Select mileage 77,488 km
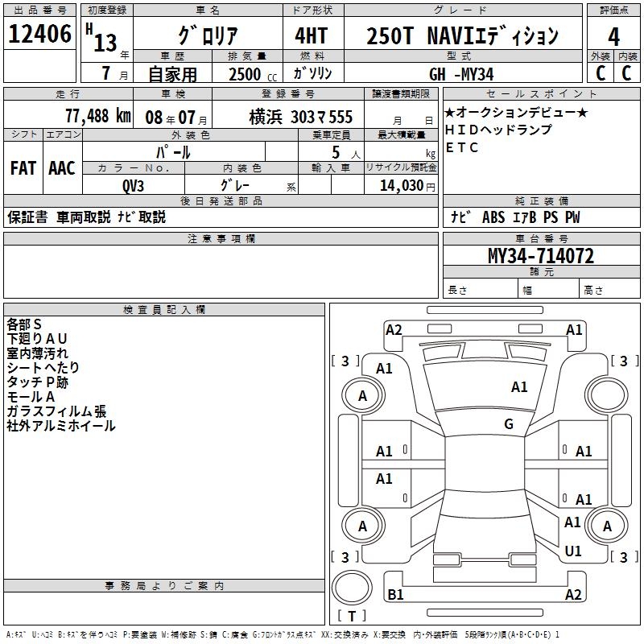This screenshot has height=644, width=644. pos(98,116)
